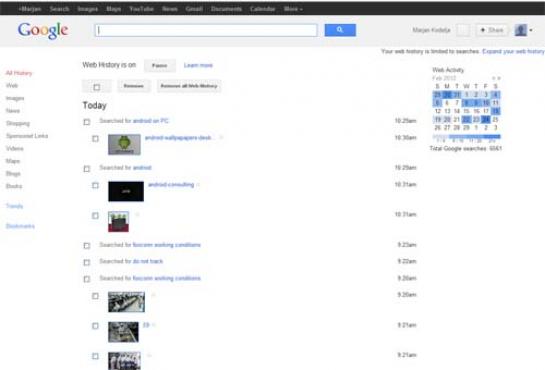Star the android-consulting result
The width and height of the screenshot is (545, 370).
click(x=198, y=184)
